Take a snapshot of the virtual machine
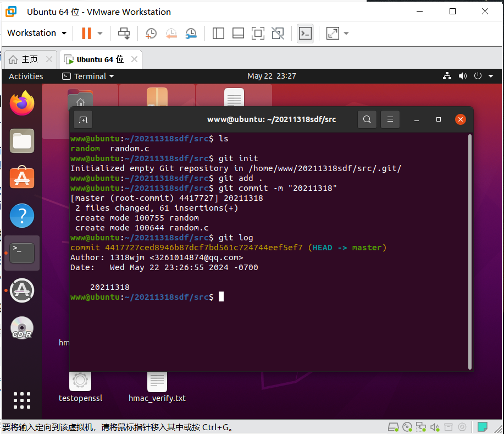 click(x=151, y=33)
